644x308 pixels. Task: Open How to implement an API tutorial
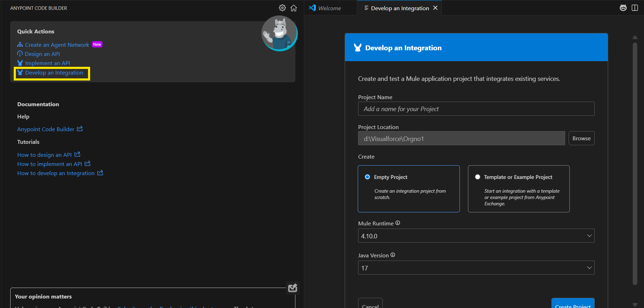tap(50, 164)
